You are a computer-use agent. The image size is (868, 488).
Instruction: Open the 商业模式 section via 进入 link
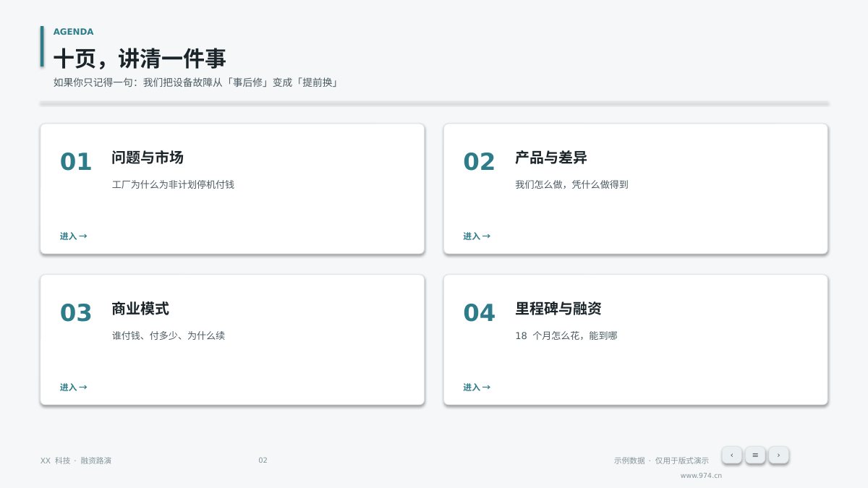click(x=73, y=388)
